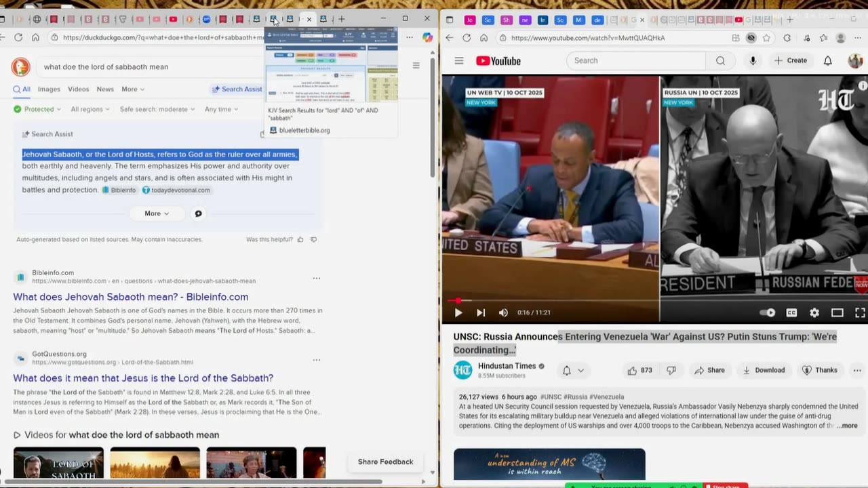
Task: Select the News search tab
Action: coord(105,89)
